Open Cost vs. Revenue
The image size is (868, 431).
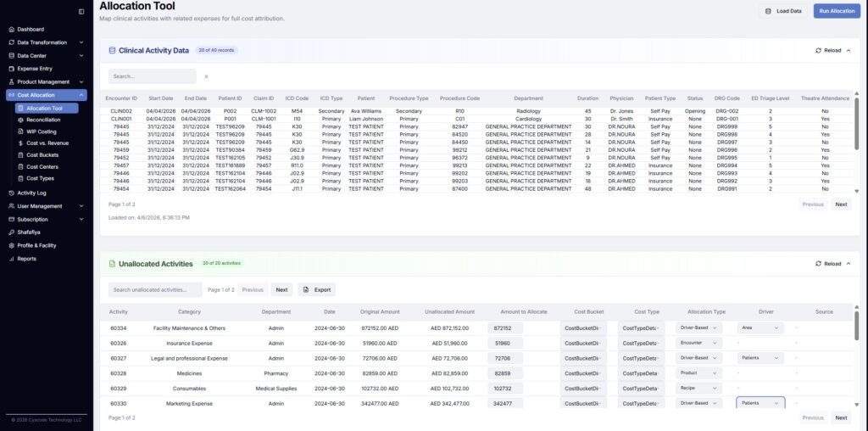click(x=47, y=143)
